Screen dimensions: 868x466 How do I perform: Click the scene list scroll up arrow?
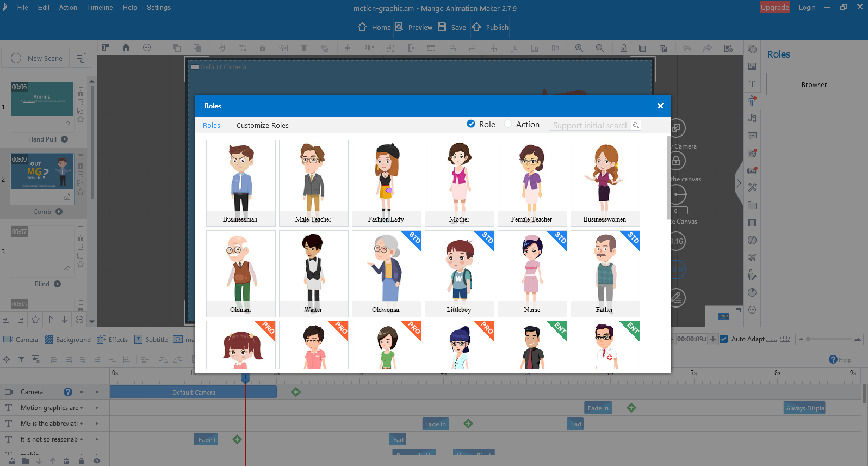coord(92,81)
